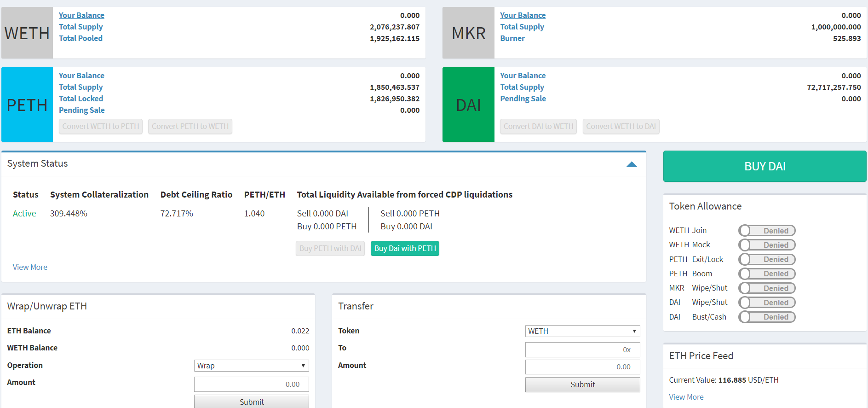Click WETH Total Supply value 2,076,237.807
The width and height of the screenshot is (868, 408).
pos(395,27)
